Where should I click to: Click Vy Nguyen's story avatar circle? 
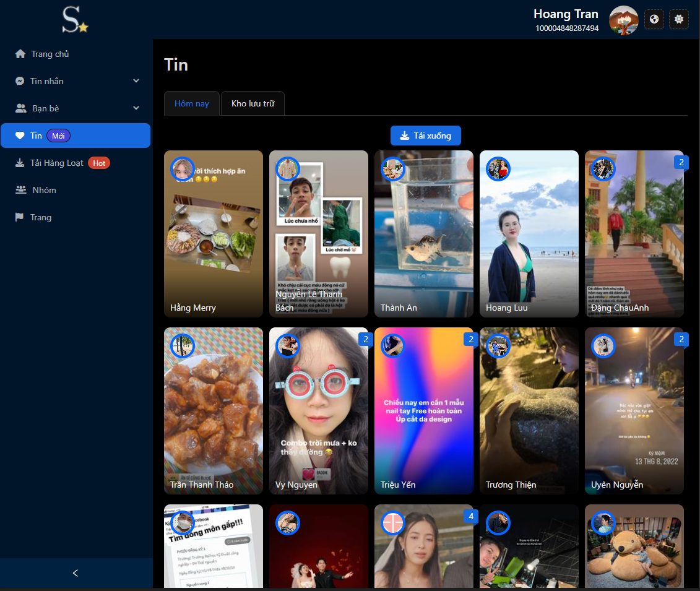[x=288, y=345]
